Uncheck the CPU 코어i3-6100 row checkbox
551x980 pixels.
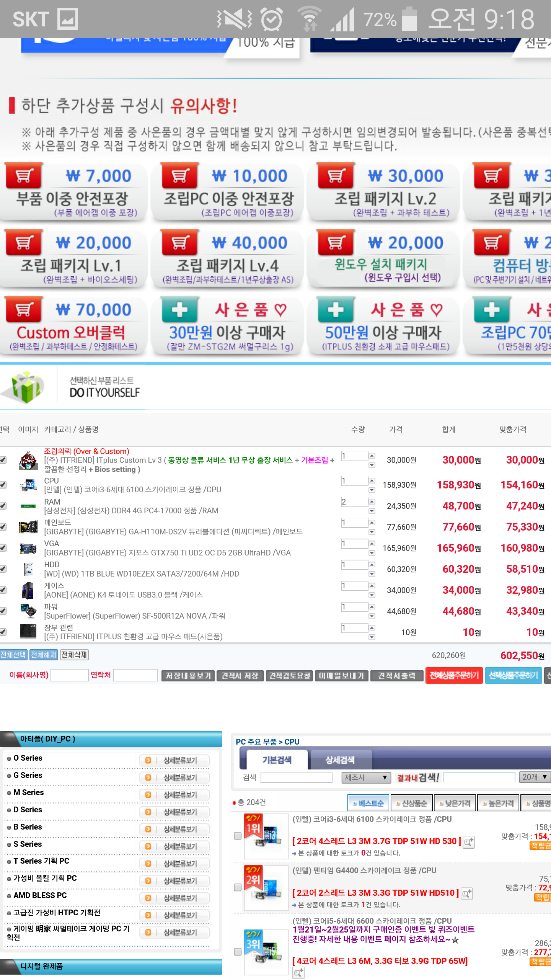3,485
